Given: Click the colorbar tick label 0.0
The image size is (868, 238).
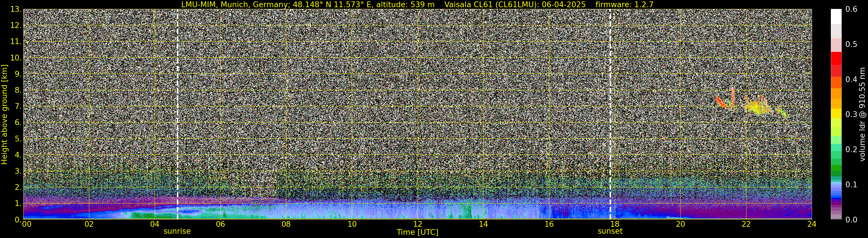Looking at the screenshot, I should pos(851,220).
